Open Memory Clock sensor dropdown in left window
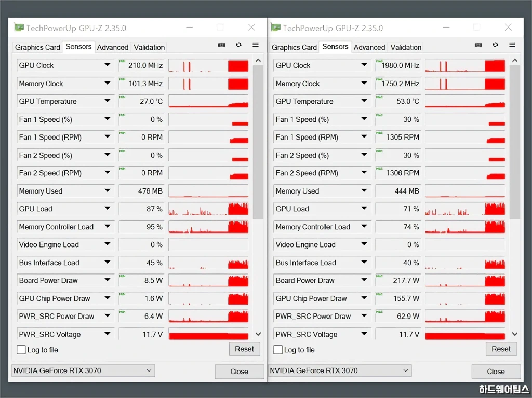Viewport: 532px width, 398px height. coord(108,83)
